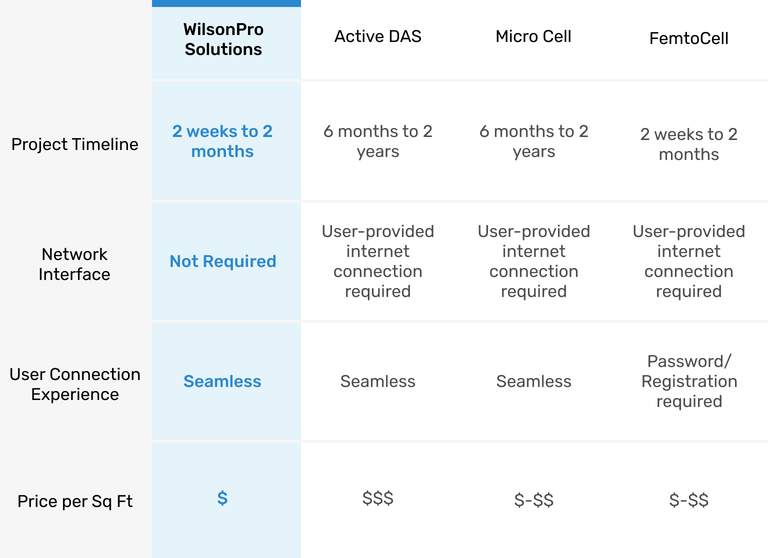Select FemtoCell 'User-provided internet connection required' cell
The image size is (768, 558).
click(689, 262)
